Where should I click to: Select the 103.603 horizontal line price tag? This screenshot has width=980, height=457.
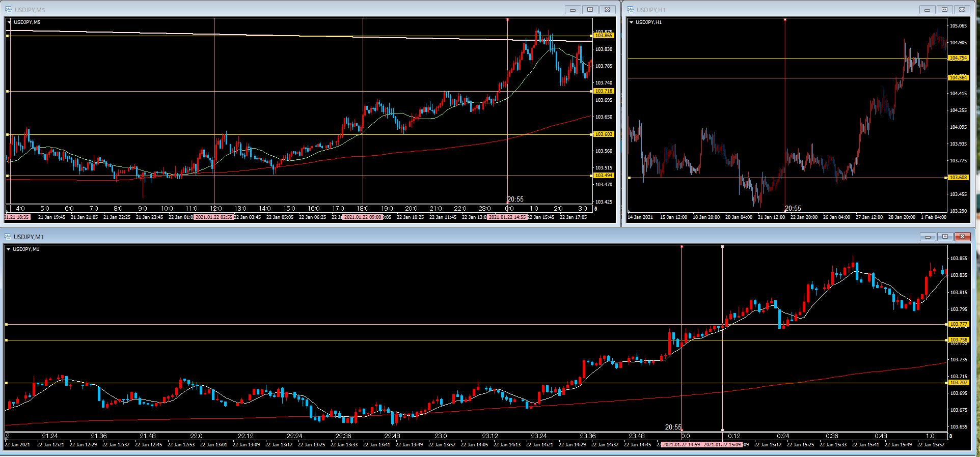tap(604, 134)
